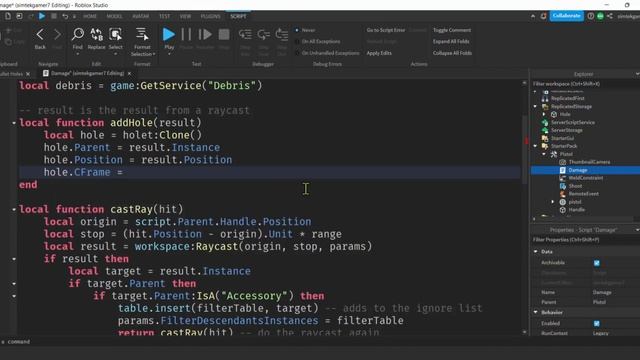
Task: Open the Find dropdown arrow
Action: coord(78,54)
